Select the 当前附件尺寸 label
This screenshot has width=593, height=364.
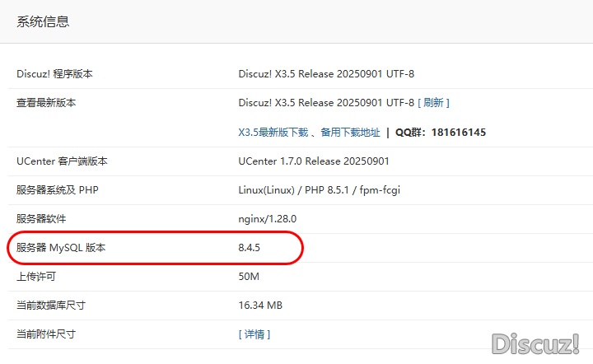click(46, 334)
